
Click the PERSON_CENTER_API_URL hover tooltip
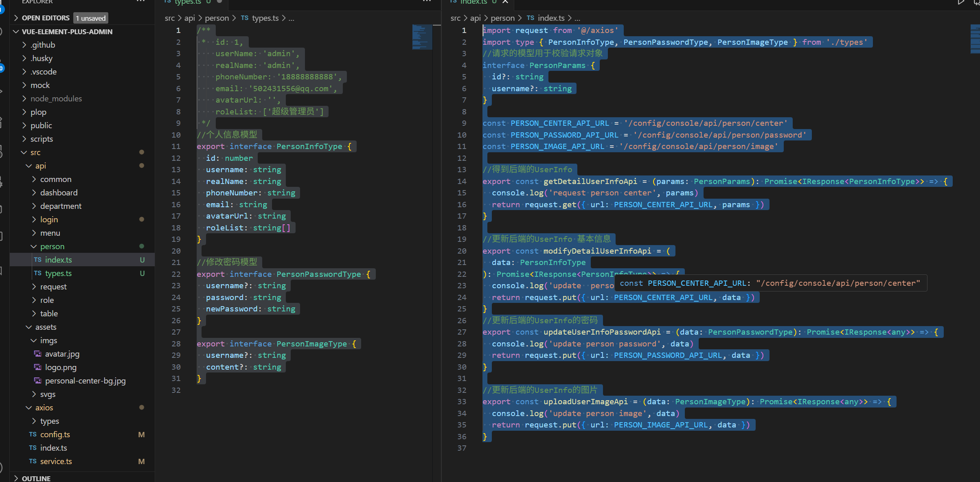pos(770,283)
